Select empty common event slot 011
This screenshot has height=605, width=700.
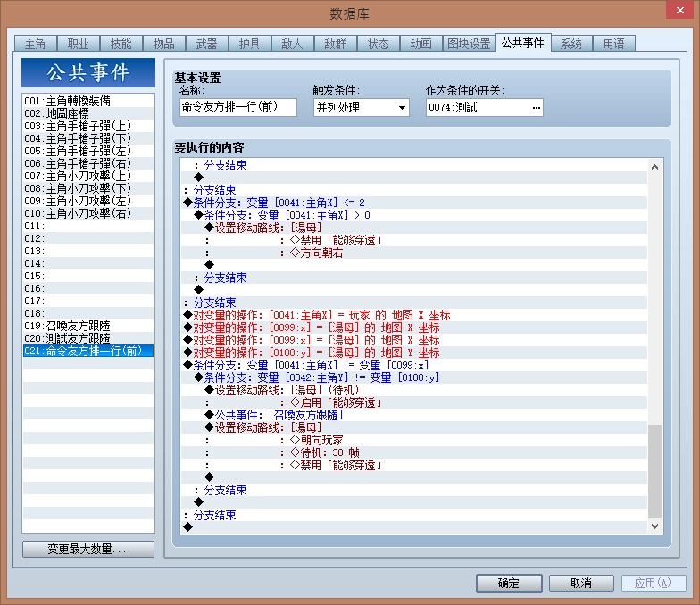(87, 226)
